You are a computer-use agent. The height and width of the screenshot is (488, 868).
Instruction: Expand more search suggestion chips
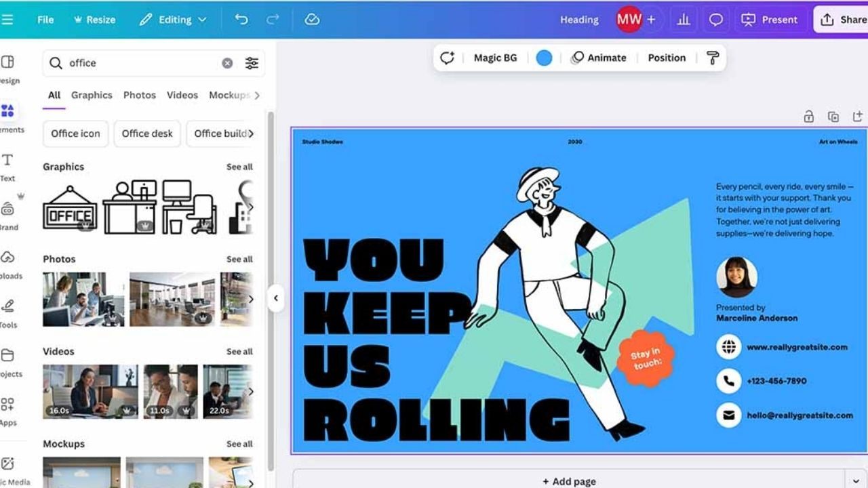(252, 134)
